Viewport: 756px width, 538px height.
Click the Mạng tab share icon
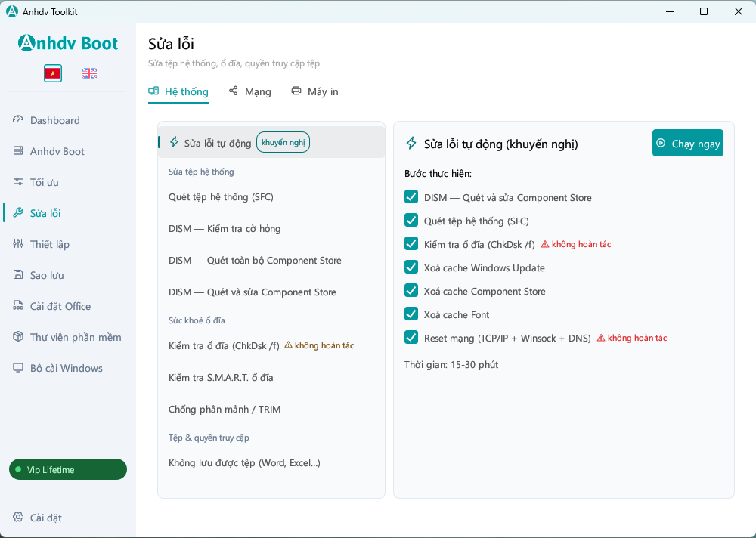(x=234, y=91)
